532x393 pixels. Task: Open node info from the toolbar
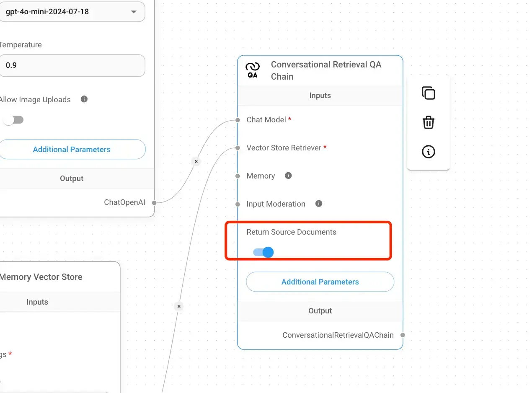pyautogui.click(x=428, y=152)
